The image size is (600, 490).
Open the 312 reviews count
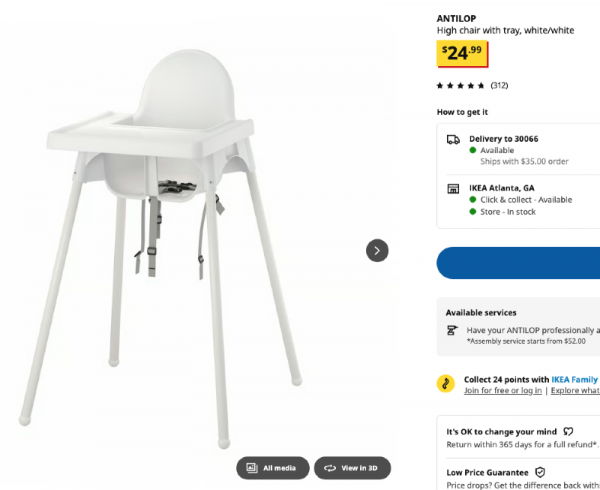click(x=499, y=85)
